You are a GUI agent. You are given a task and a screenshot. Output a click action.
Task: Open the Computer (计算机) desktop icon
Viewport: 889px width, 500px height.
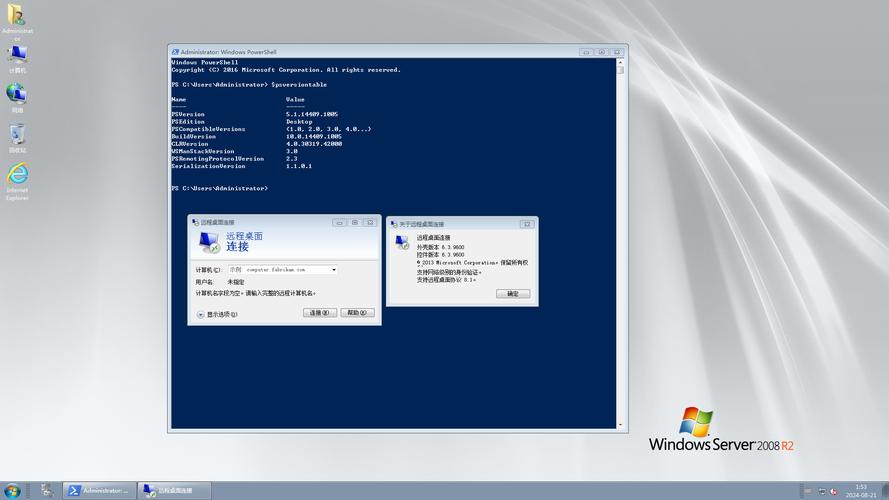click(x=17, y=56)
